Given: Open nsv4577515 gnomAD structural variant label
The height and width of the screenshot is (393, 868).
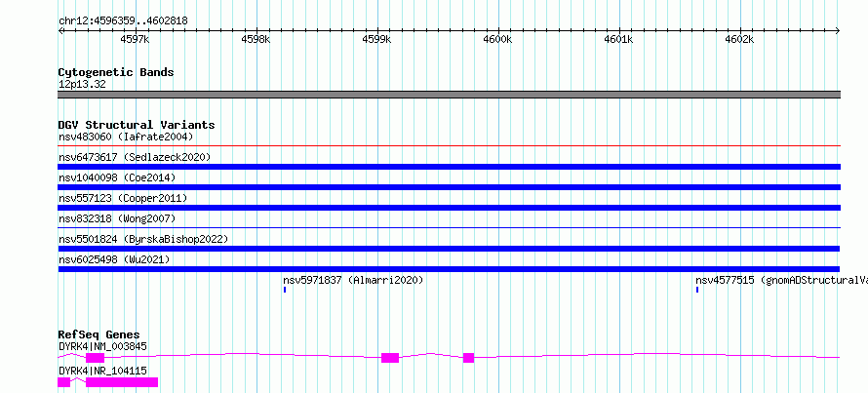Looking at the screenshot, I should point(781,280).
